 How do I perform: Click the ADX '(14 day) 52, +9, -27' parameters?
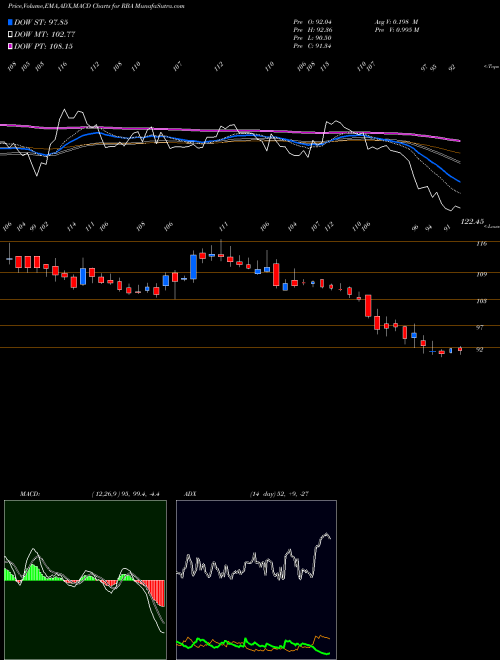point(279,494)
